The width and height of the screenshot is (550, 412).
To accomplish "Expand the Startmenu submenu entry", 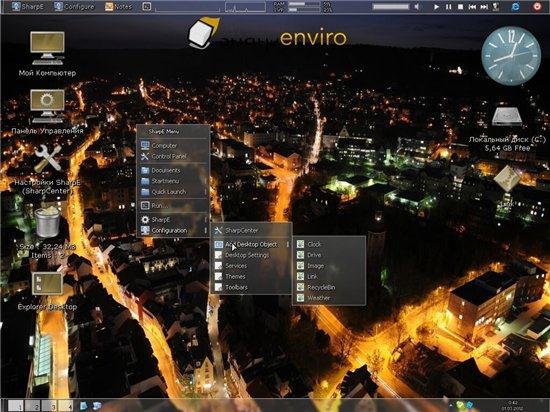I will [173, 181].
